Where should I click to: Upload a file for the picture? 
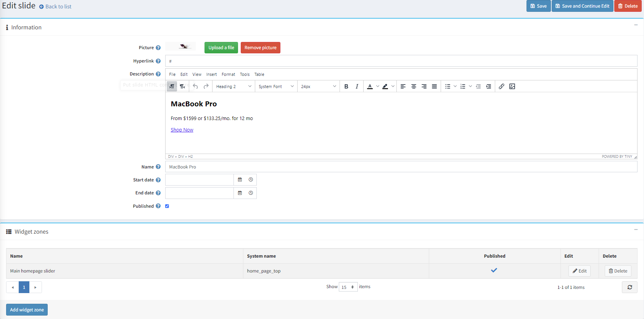pyautogui.click(x=221, y=48)
